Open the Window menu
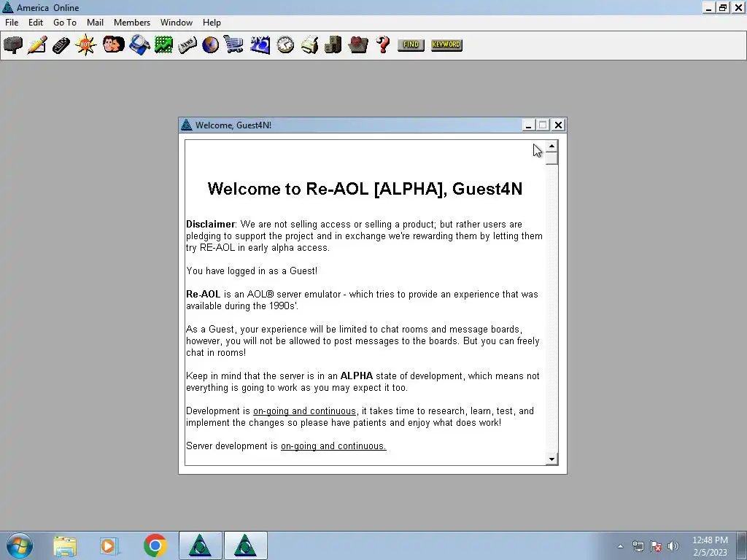 point(177,23)
